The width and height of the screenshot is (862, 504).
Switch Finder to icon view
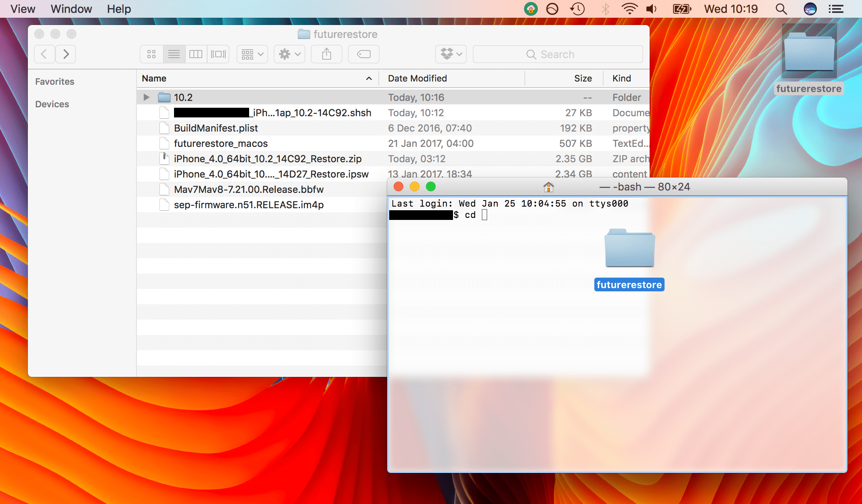pos(151,54)
